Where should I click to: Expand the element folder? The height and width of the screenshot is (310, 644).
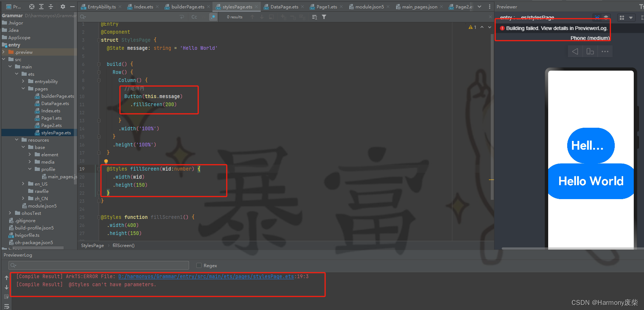tap(30, 154)
